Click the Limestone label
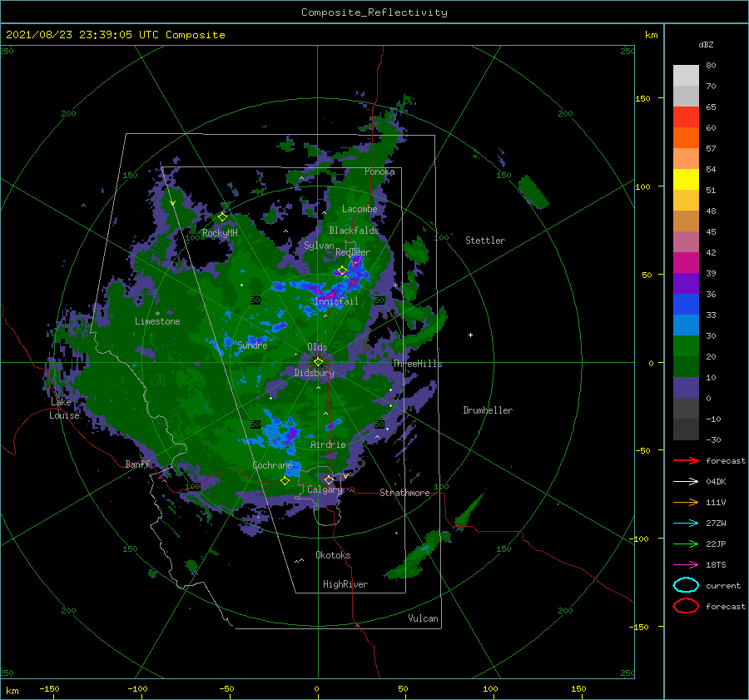The height and width of the screenshot is (700, 749). (x=157, y=321)
